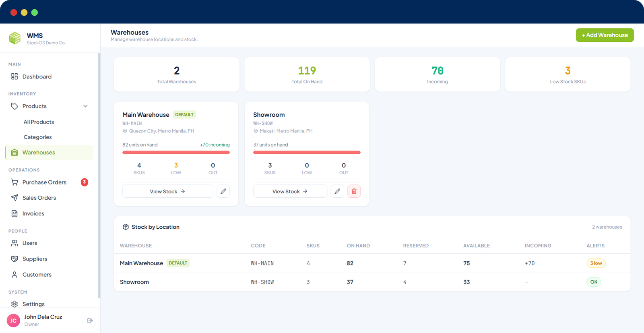This screenshot has height=333, width=644.
Task: Click the JC user avatar
Action: pyautogui.click(x=13, y=321)
